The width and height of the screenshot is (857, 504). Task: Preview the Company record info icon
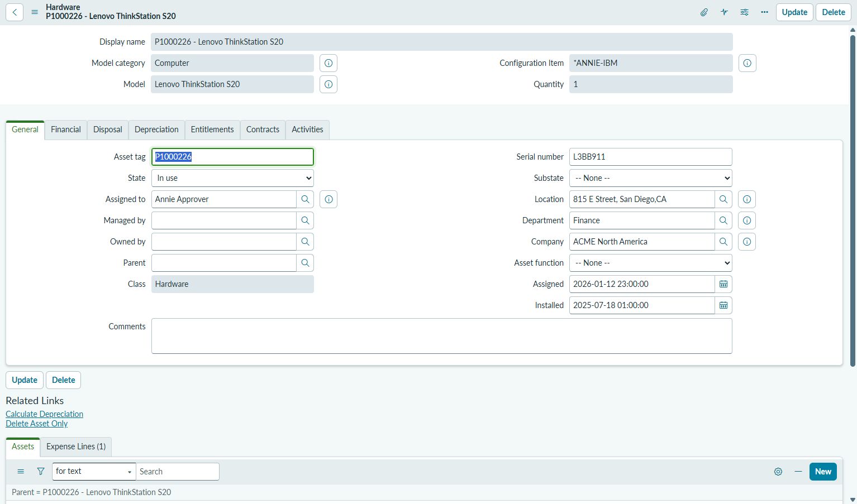click(747, 242)
